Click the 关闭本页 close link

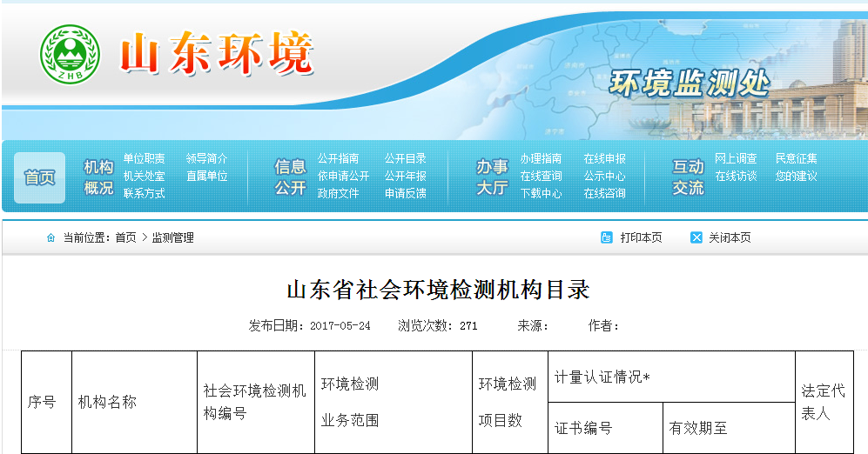(730, 237)
